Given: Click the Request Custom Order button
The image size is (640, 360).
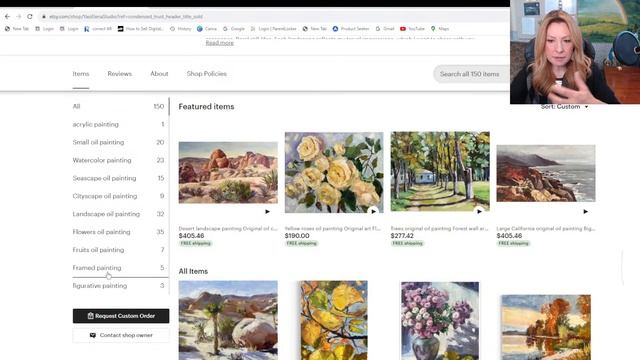Looking at the screenshot, I should pyautogui.click(x=121, y=316).
